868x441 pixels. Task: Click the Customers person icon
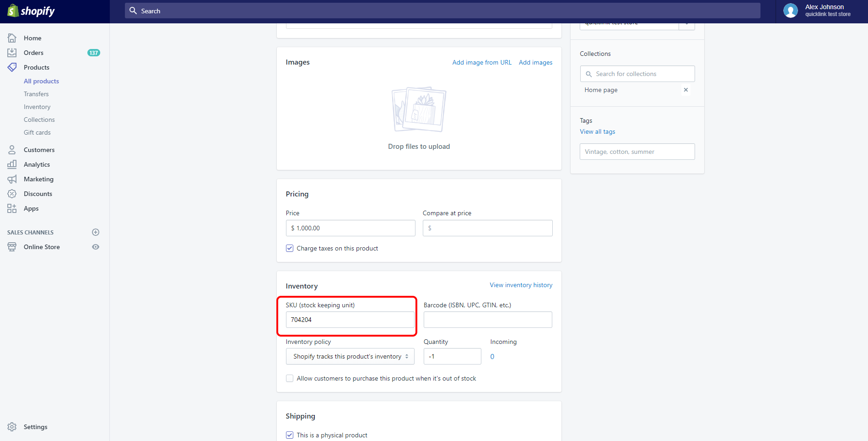point(12,150)
